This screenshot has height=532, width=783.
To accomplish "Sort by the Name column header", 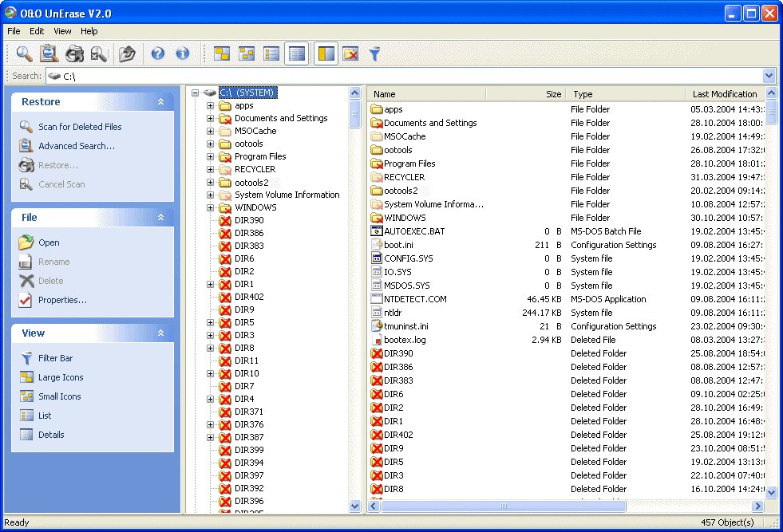I will (427, 94).
